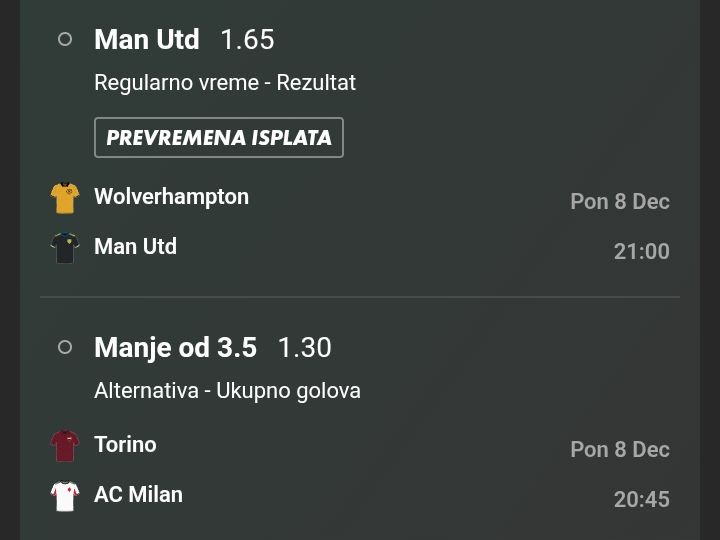Click Alternativa - Ukupno golova market label

coord(227,391)
